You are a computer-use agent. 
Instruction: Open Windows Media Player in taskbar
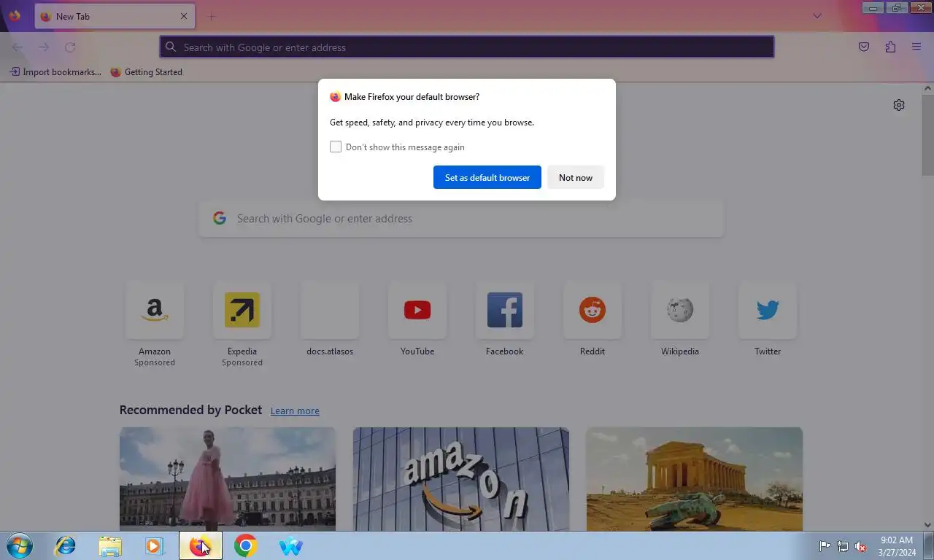(155, 546)
